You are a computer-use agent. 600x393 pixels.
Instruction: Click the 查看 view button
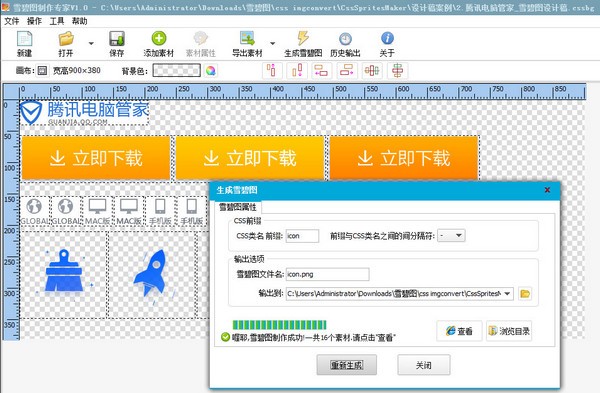pyautogui.click(x=459, y=331)
